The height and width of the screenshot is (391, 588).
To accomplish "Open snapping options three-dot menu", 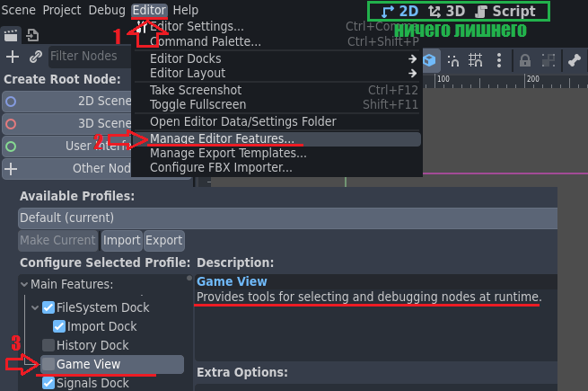I will point(499,60).
